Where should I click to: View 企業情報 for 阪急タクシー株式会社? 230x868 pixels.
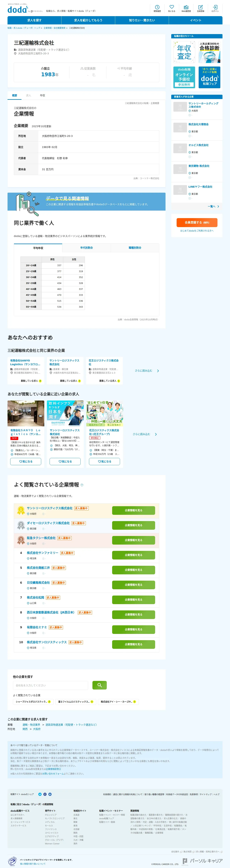(133, 540)
